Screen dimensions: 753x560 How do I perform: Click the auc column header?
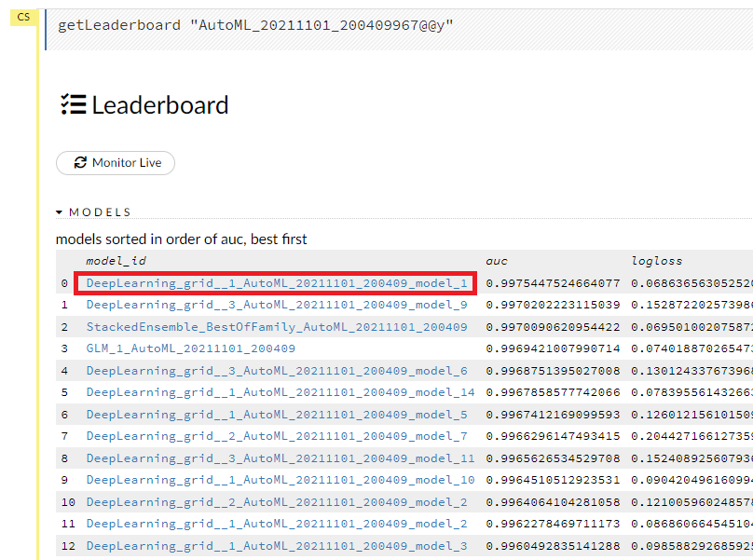[x=497, y=261]
